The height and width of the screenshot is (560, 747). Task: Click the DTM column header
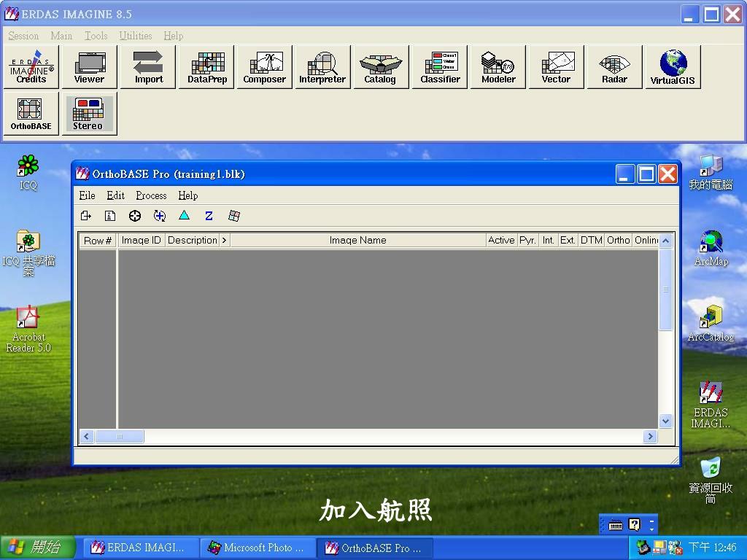coord(591,241)
